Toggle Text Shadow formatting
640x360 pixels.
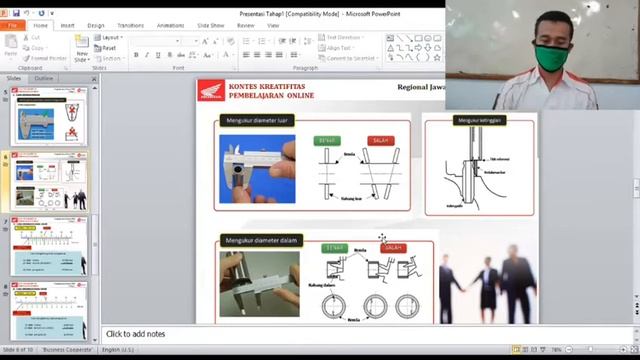click(169, 55)
